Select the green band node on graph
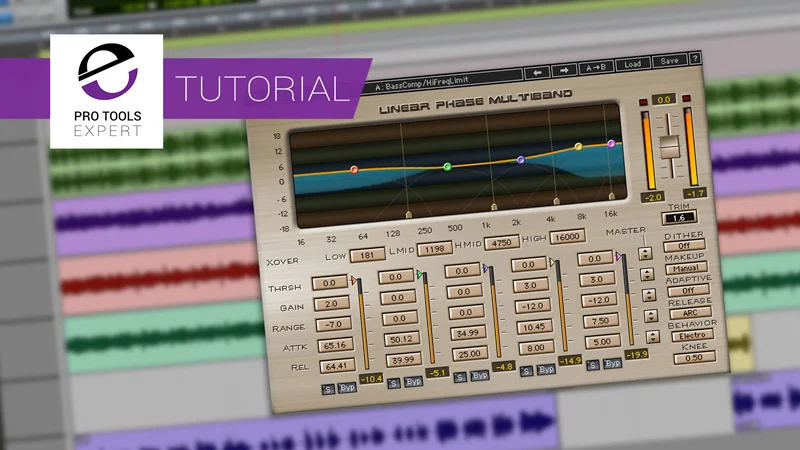The height and width of the screenshot is (450, 800). click(447, 166)
